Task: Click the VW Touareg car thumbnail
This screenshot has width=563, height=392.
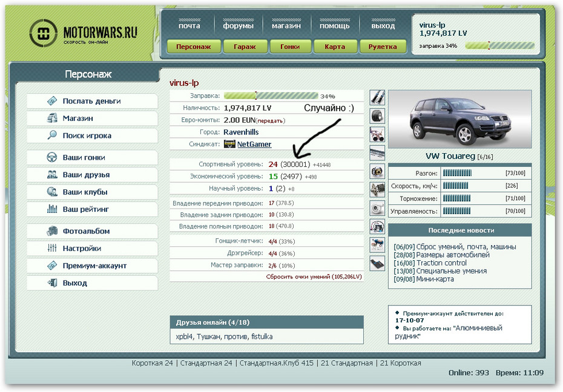Action: click(459, 119)
